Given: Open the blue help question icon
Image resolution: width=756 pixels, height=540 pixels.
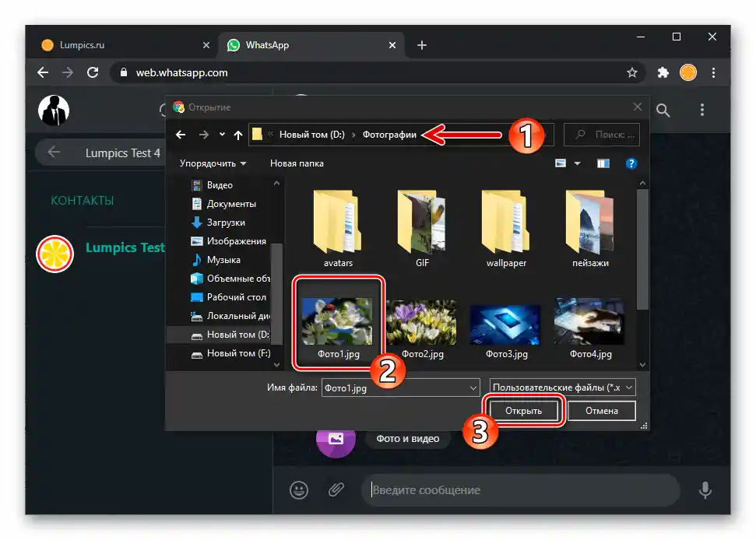Looking at the screenshot, I should (631, 163).
